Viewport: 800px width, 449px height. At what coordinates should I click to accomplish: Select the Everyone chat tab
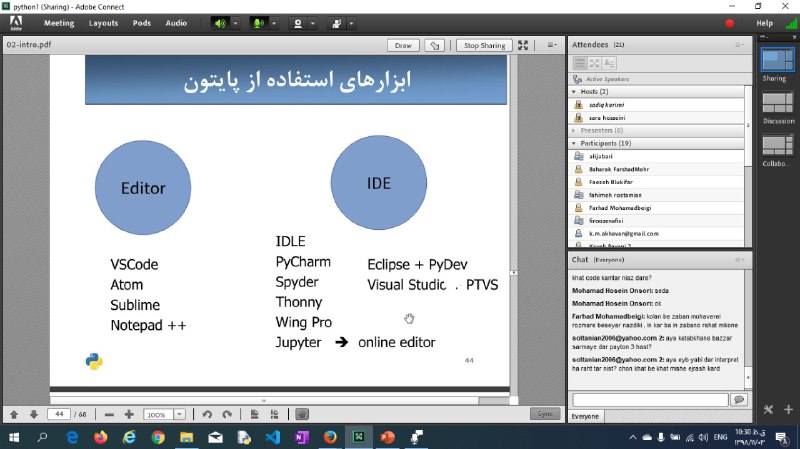tap(585, 416)
